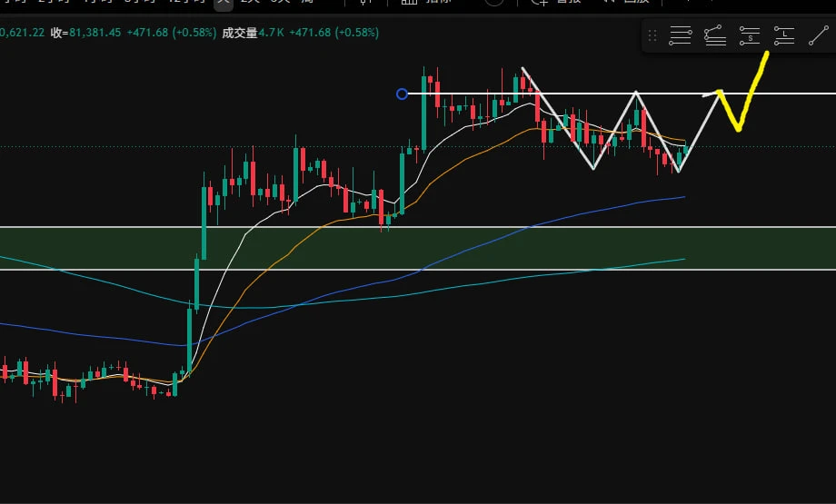Click the green rectangle support zone
Image resolution: width=836 pixels, height=504 pixels.
pyautogui.click(x=418, y=248)
